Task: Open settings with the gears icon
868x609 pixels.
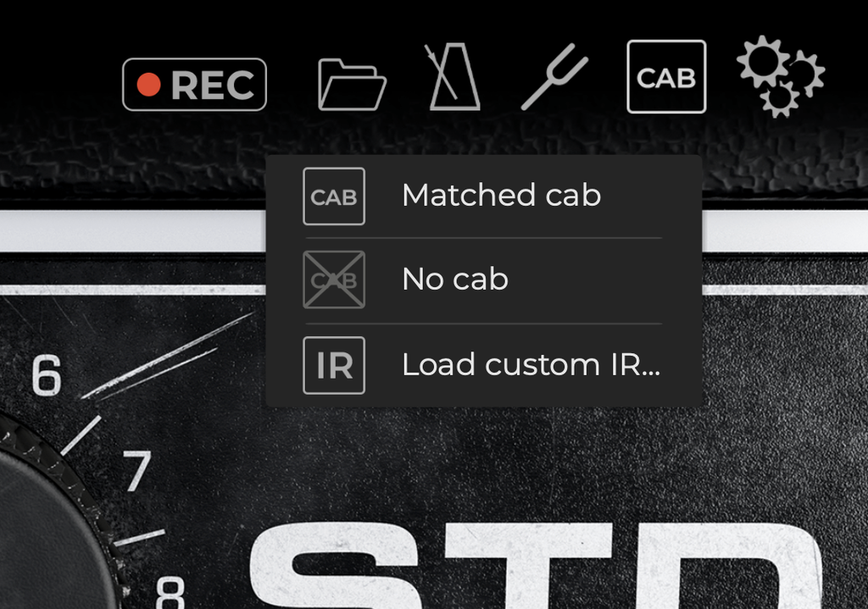Action: coord(778,75)
